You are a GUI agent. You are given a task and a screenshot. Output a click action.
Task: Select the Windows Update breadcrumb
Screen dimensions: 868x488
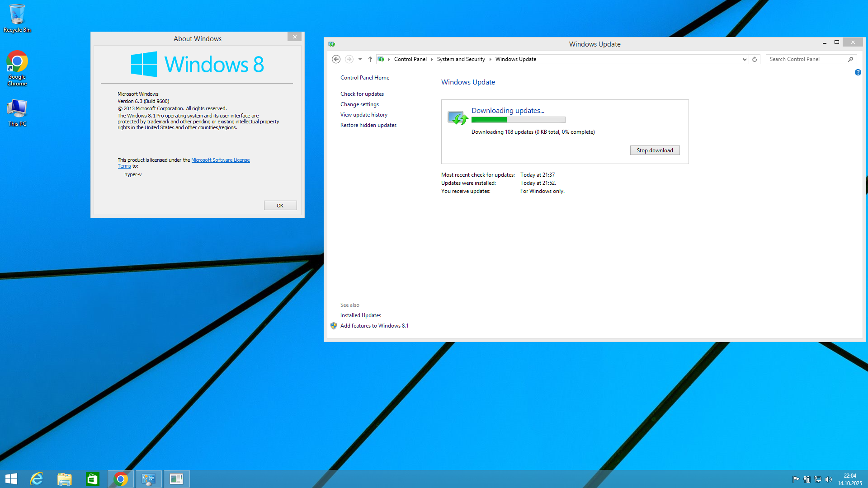coord(516,59)
